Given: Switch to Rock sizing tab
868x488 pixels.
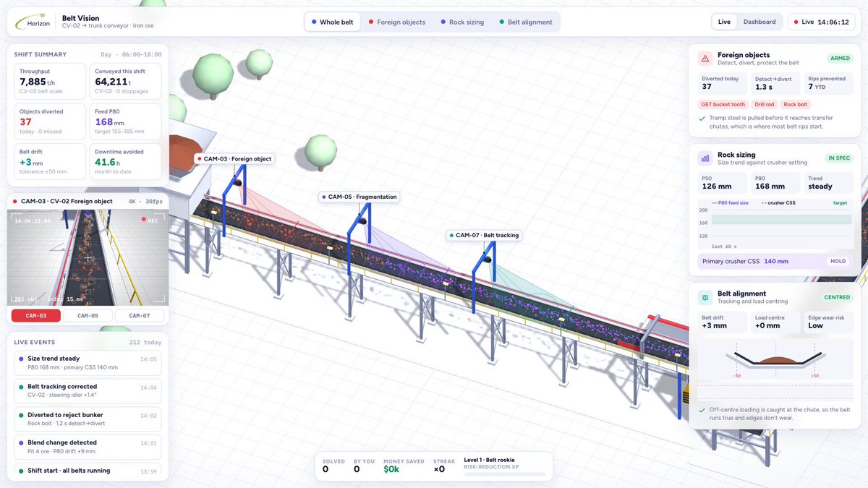Looking at the screenshot, I should click(461, 22).
